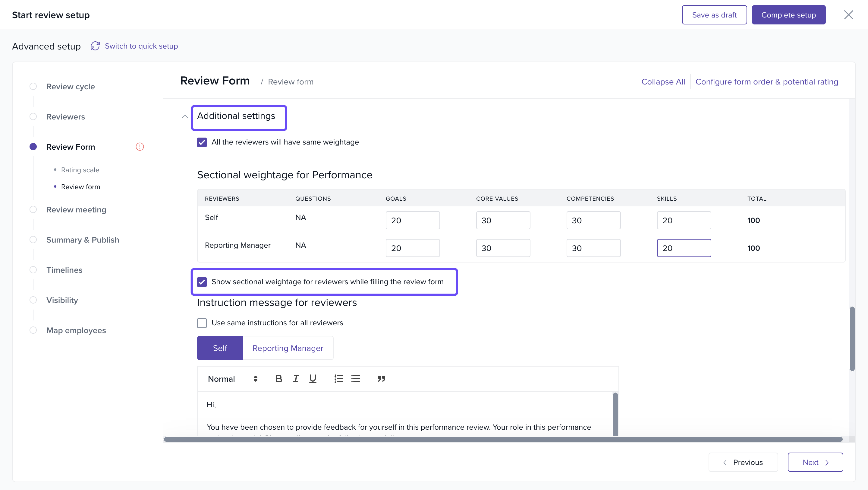Image resolution: width=868 pixels, height=490 pixels.
Task: Collapse the Additional settings section
Action: (185, 116)
